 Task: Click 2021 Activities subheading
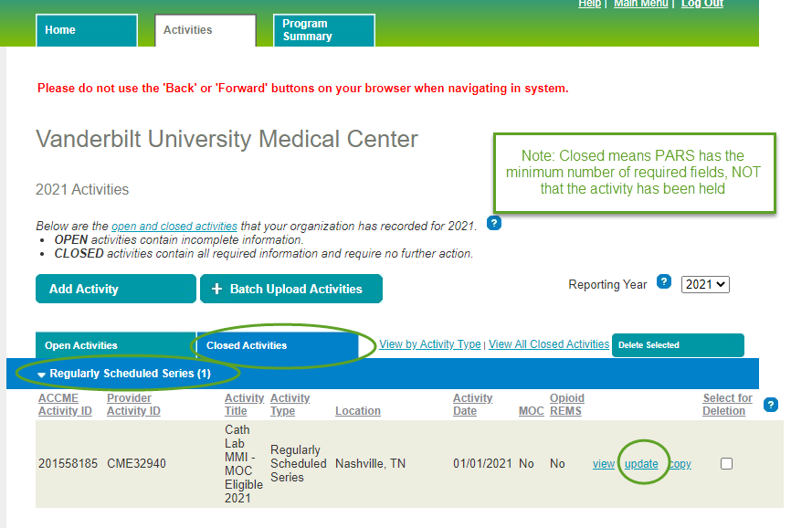(x=82, y=190)
